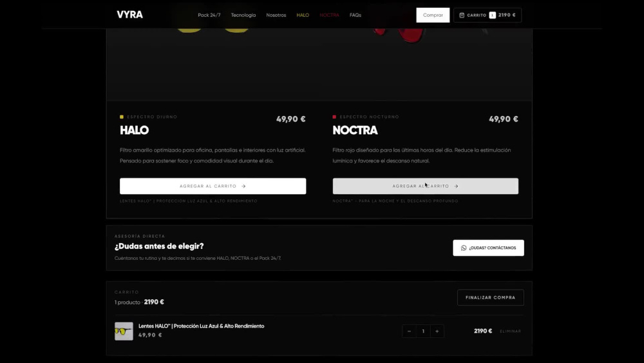Click the arrow icon on NOCTRA add button
Screen dimensions: 644x363
457,186
